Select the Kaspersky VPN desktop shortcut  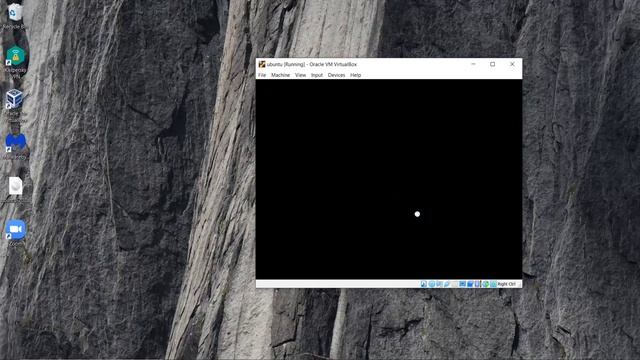(16, 61)
